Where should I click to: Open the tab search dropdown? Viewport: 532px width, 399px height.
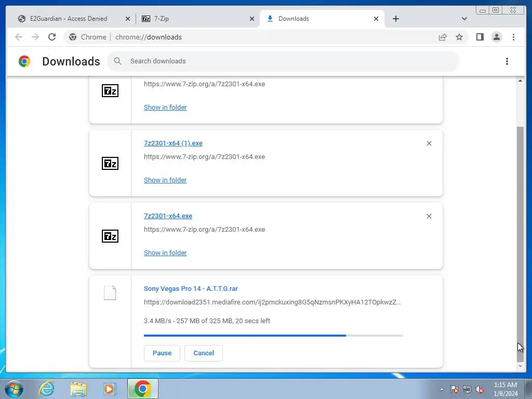(x=464, y=19)
